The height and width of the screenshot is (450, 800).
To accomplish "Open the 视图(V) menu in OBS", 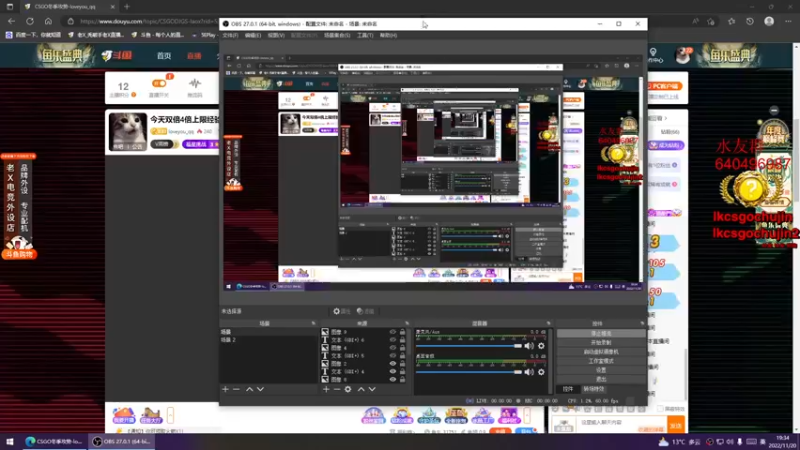I will tap(276, 35).
